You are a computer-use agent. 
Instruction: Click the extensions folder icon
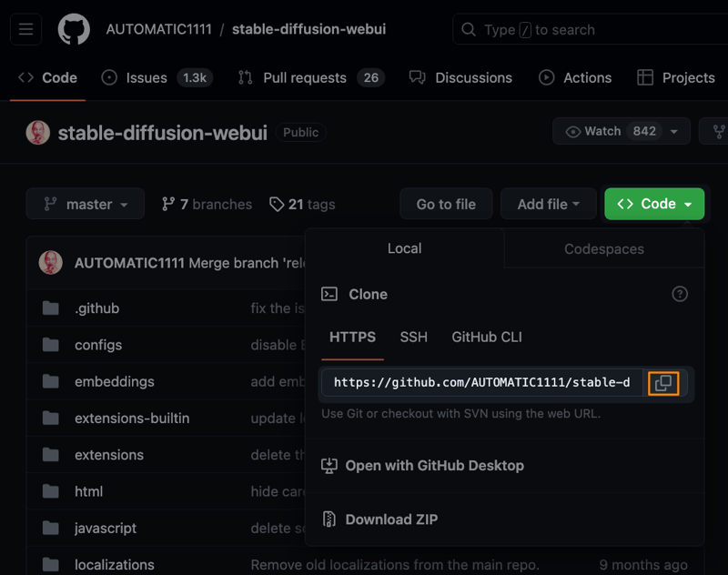pyautogui.click(x=51, y=455)
